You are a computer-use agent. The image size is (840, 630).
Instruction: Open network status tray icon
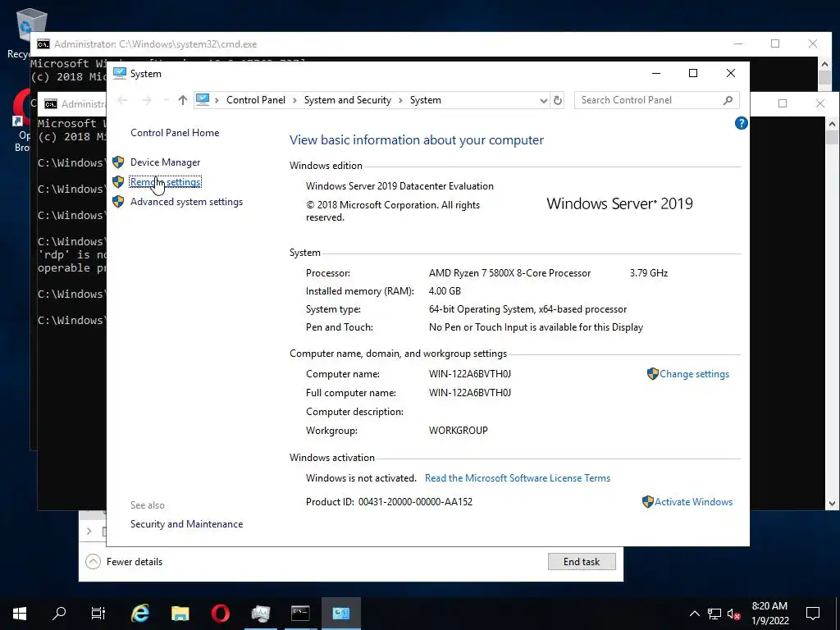tap(714, 614)
